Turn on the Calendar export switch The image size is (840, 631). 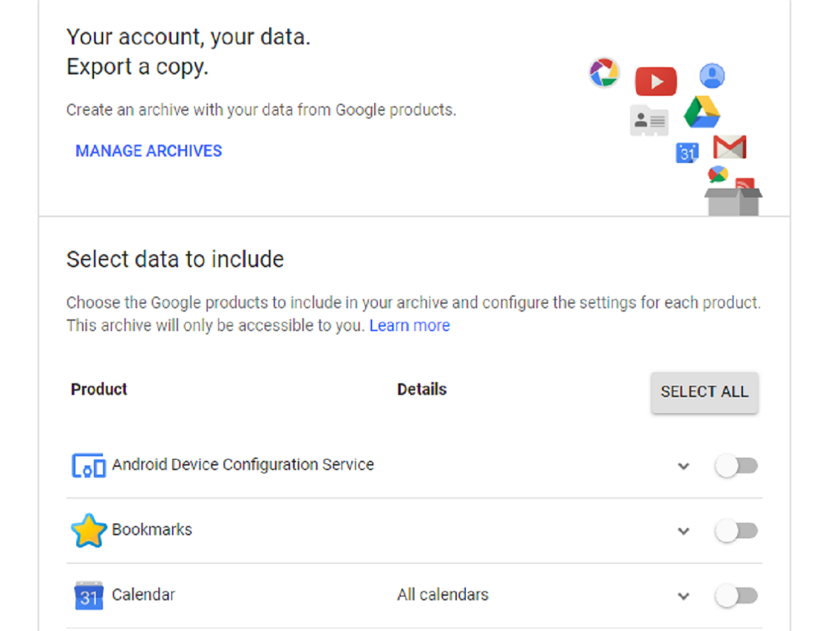point(736,596)
